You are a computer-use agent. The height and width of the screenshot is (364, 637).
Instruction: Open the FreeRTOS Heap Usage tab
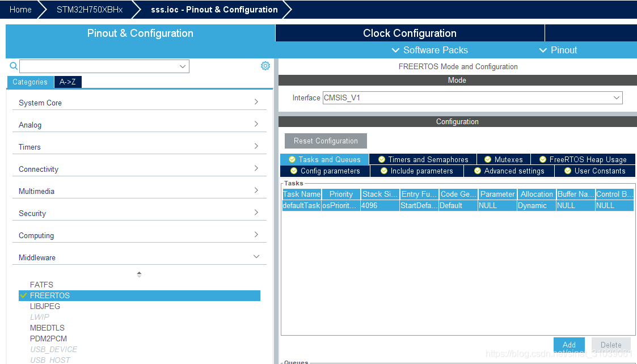583,159
